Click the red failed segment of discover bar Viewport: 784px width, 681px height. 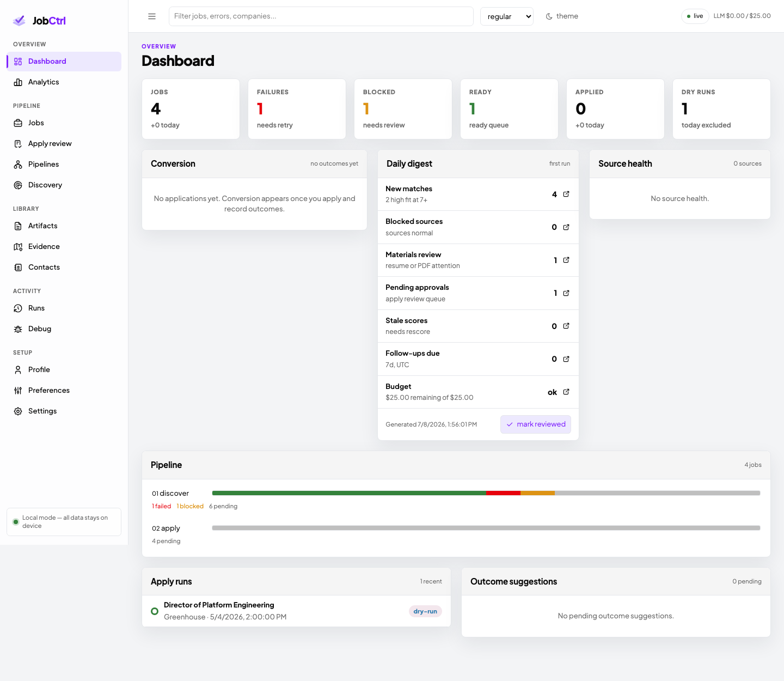click(x=503, y=493)
